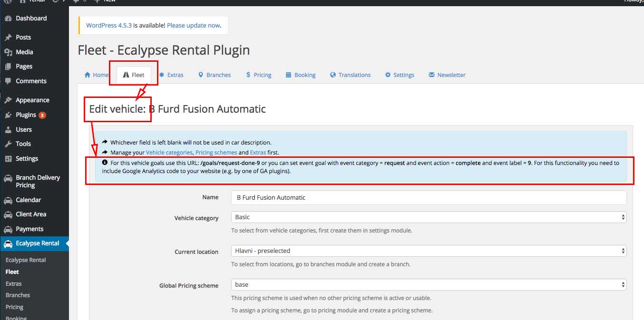Image resolution: width=644 pixels, height=320 pixels.
Task: Click the car icon beside Ecalypse Rental
Action: pos(8,243)
